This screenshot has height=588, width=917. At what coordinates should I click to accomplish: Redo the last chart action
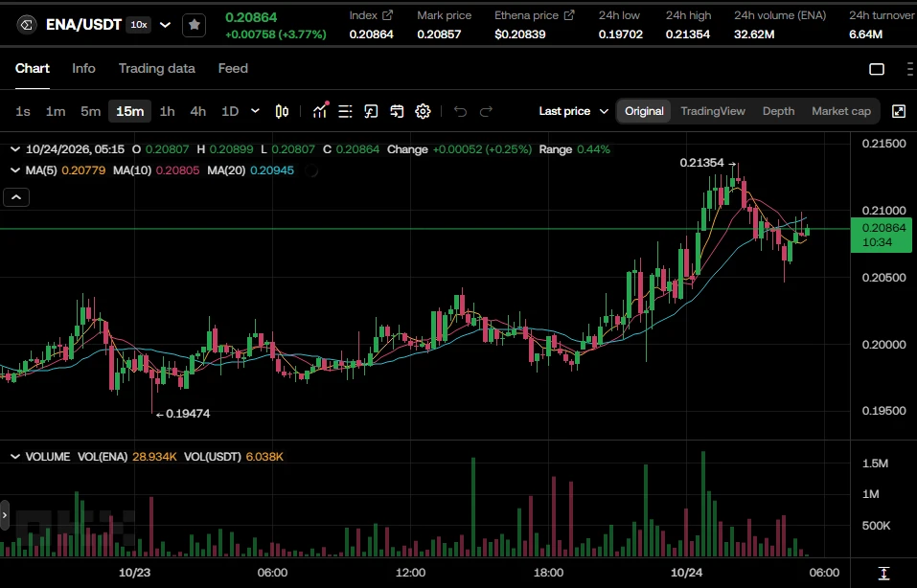pos(486,111)
